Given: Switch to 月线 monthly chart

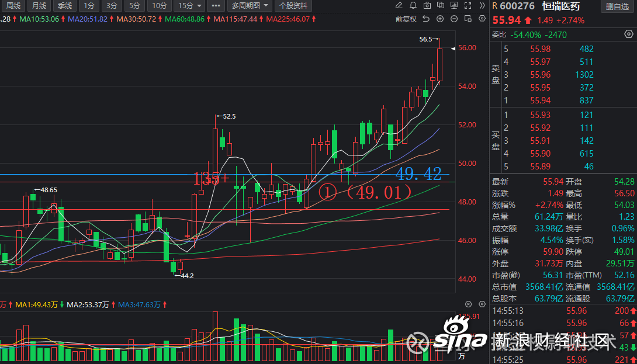Looking at the screenshot, I should tap(39, 6).
